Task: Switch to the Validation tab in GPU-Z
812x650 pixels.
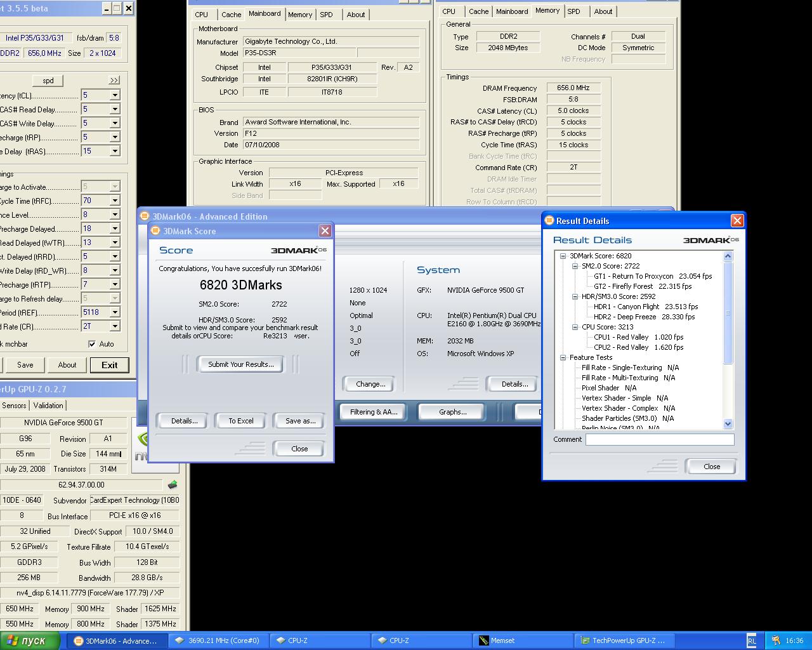Action: pos(48,406)
